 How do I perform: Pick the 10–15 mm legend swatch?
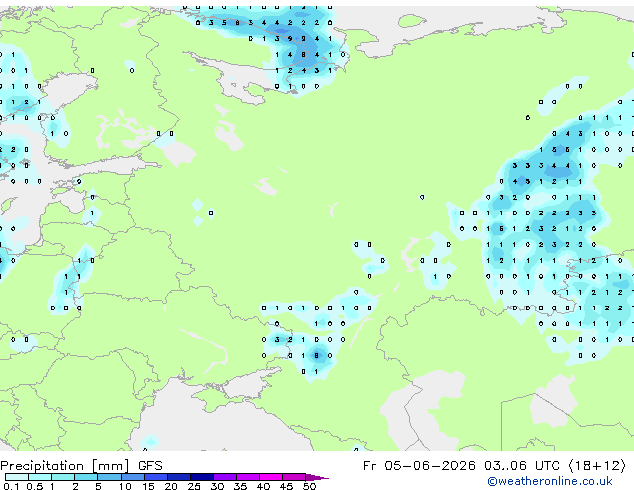[133, 477]
